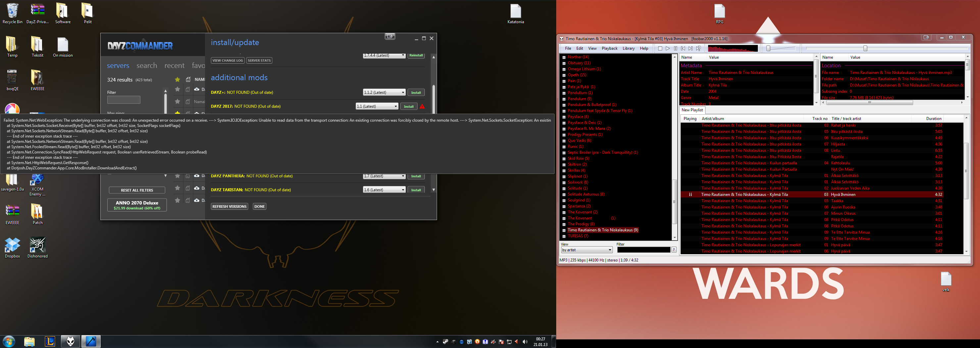Click the red warning triangle beside DAYZ 2017
Screen dimensions: 980x348
(422, 106)
